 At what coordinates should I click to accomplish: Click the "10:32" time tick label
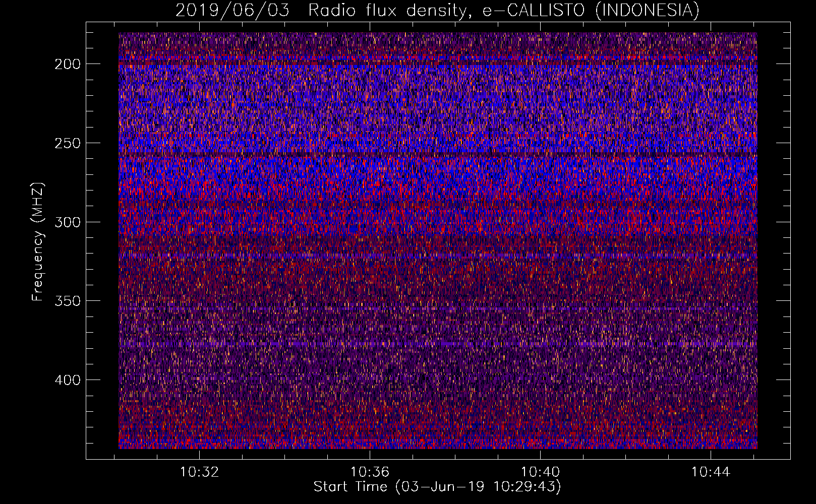pyautogui.click(x=200, y=472)
